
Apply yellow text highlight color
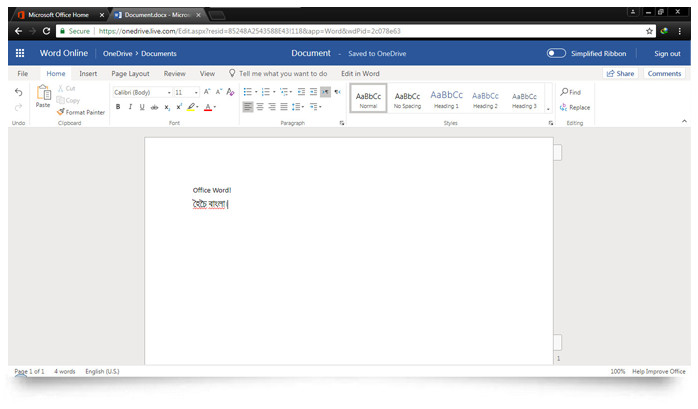click(x=191, y=107)
